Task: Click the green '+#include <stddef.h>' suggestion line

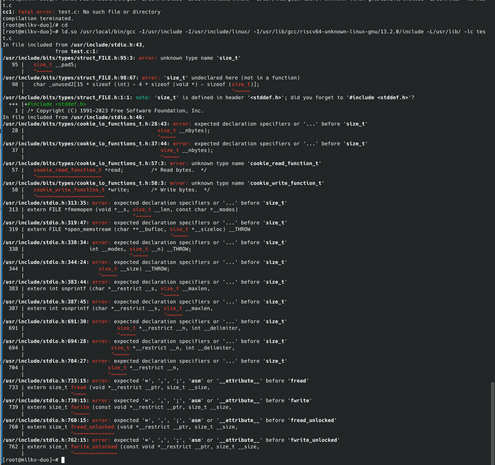Action: 48,104
